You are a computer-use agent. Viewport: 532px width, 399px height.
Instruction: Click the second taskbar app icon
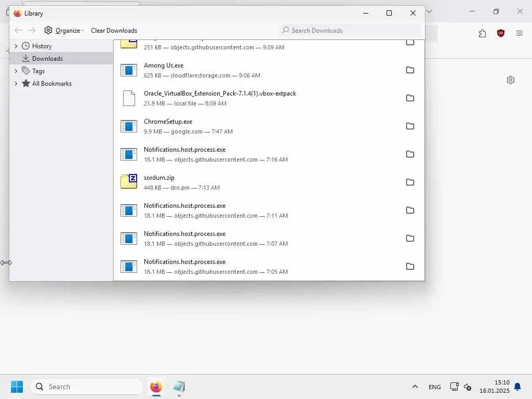[x=179, y=387]
